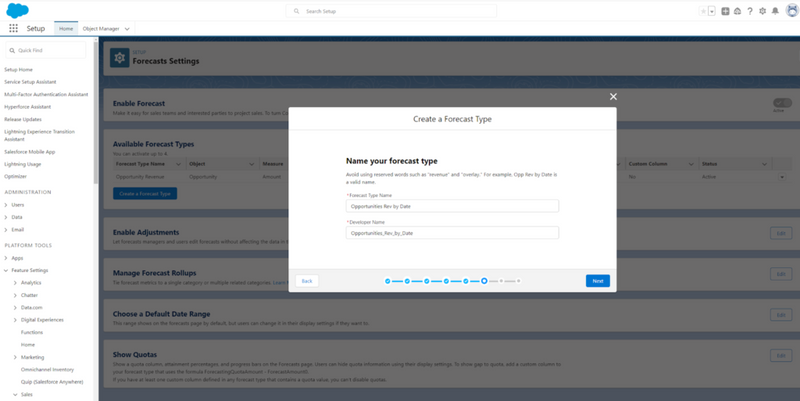
Task: Toggle the Enable Forecast switch
Action: (x=782, y=103)
